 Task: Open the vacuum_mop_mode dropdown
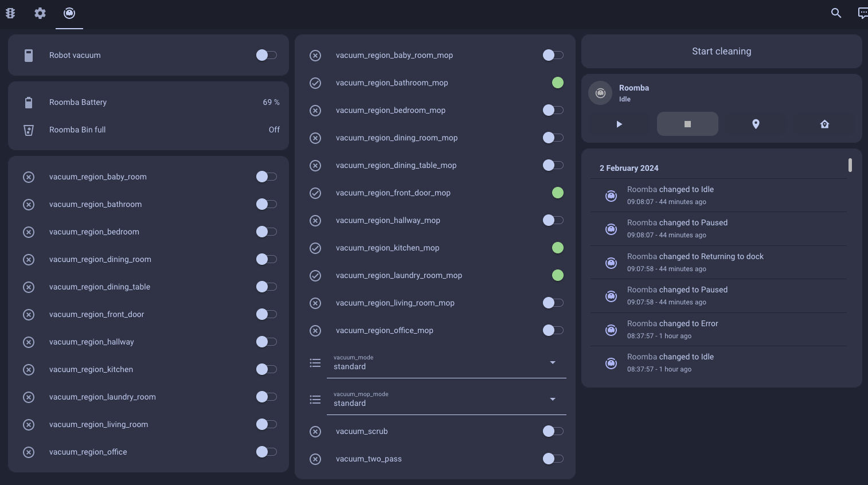coord(447,399)
